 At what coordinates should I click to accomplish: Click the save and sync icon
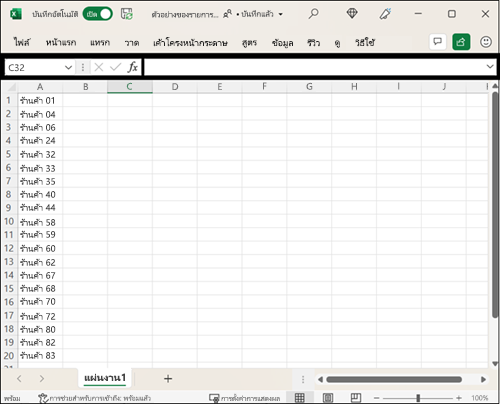[127, 14]
